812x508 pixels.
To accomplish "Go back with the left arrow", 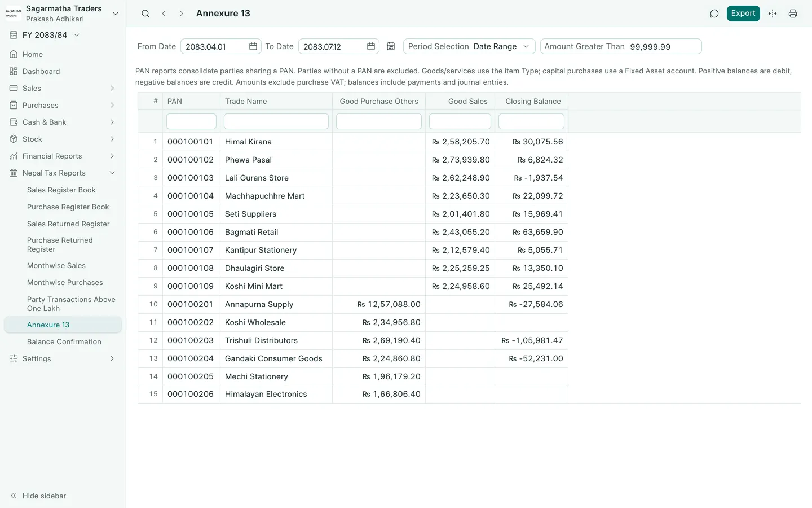I will point(164,14).
